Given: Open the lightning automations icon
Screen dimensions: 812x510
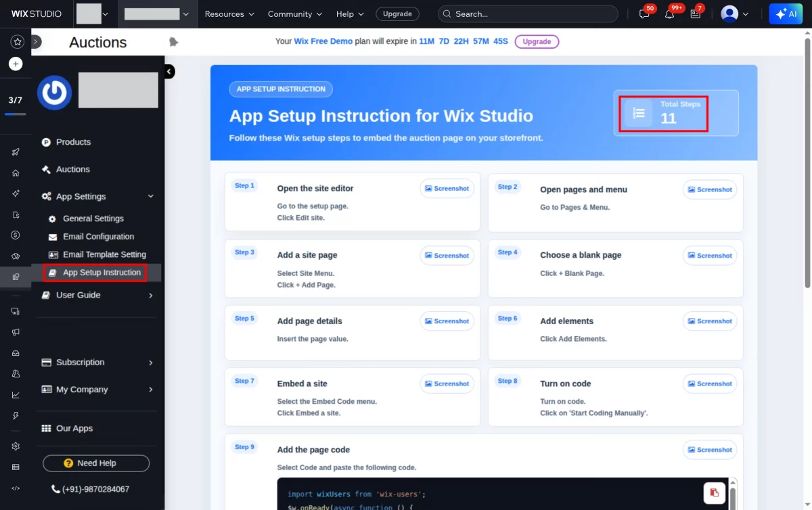Looking at the screenshot, I should coord(16,415).
